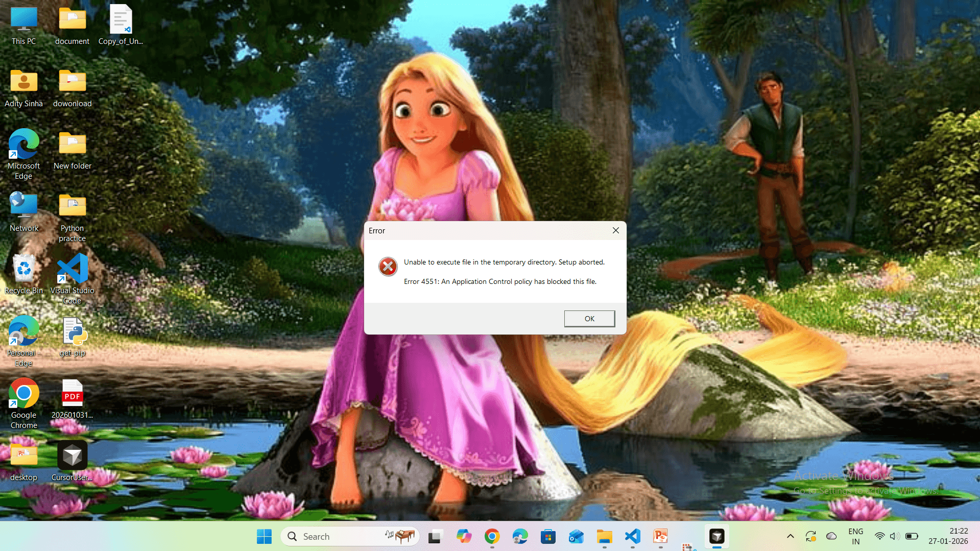Open the Cursor app in taskbar
Image resolution: width=980 pixels, height=551 pixels.
[x=716, y=536]
